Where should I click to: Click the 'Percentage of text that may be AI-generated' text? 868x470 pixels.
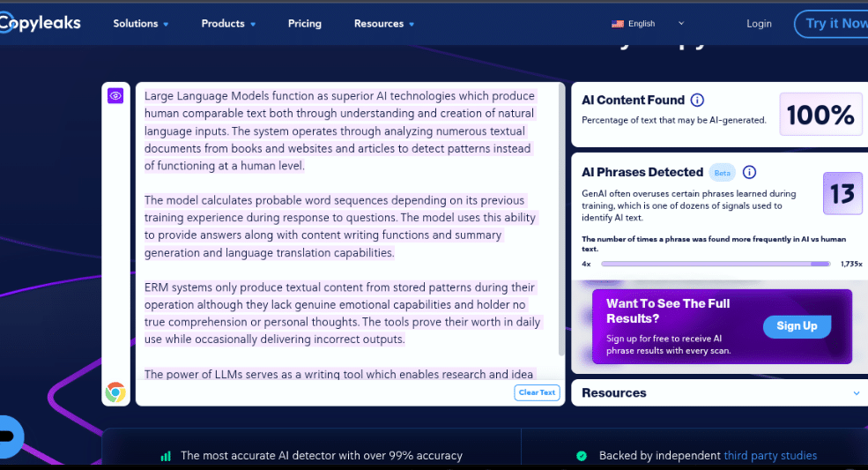coord(674,120)
